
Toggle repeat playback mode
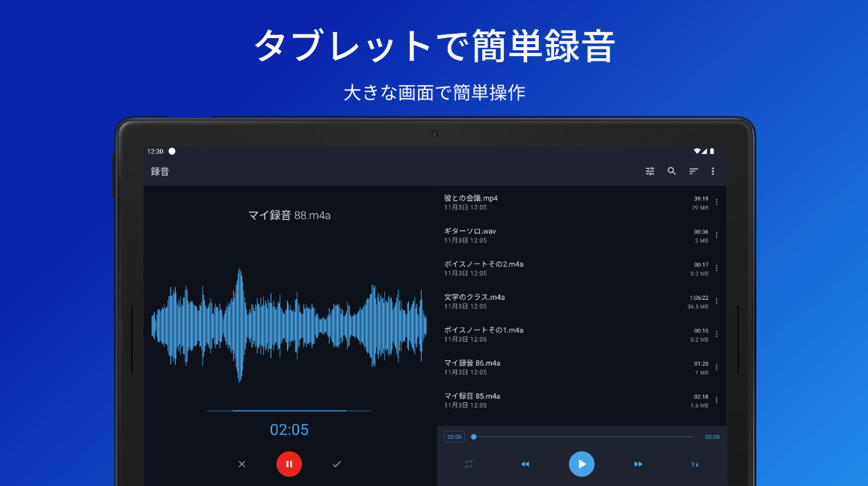469,464
